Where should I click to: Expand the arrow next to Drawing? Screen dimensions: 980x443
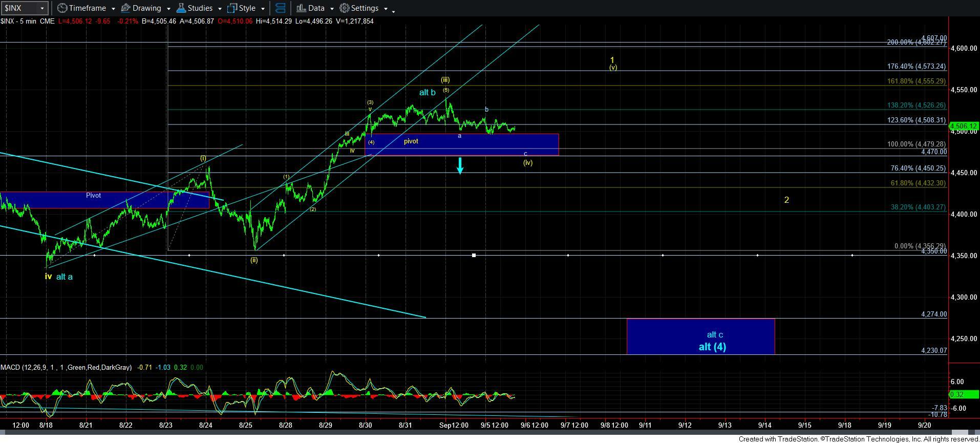click(x=168, y=9)
